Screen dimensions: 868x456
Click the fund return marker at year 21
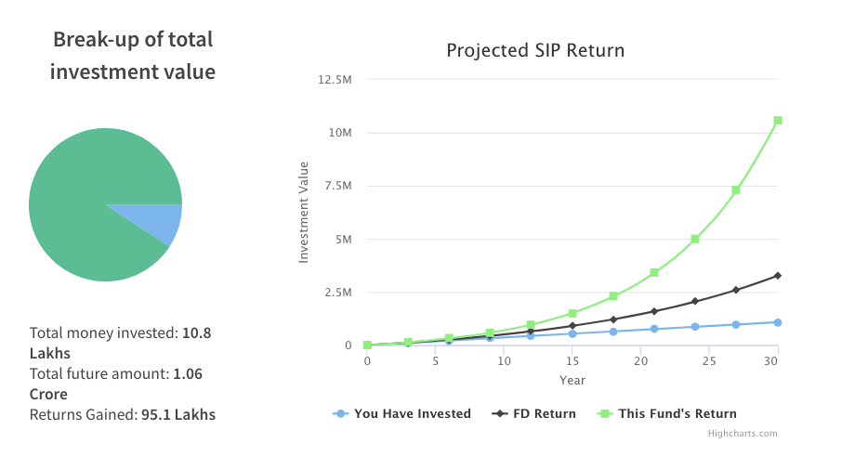[x=654, y=272]
